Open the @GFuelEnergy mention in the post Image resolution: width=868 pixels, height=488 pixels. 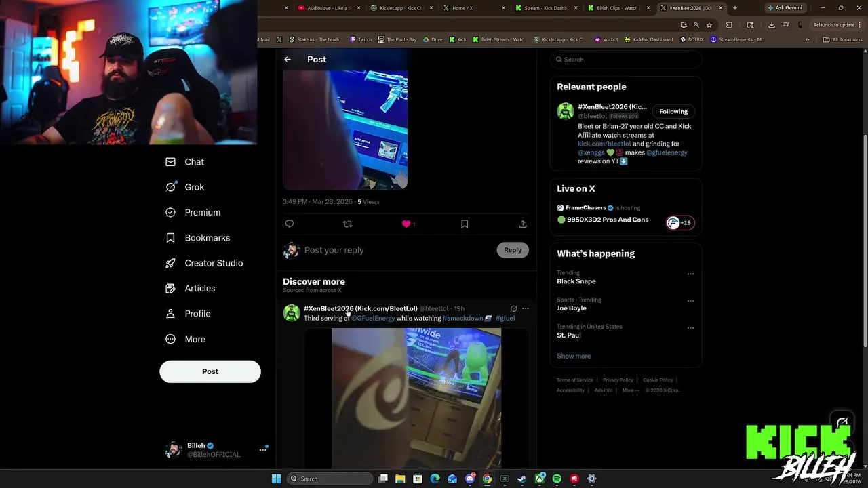[373, 318]
